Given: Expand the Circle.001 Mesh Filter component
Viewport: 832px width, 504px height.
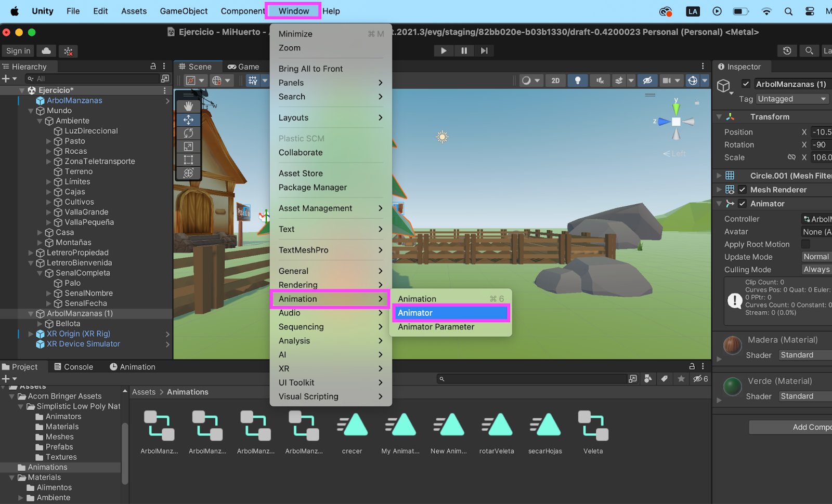Looking at the screenshot, I should coord(719,176).
